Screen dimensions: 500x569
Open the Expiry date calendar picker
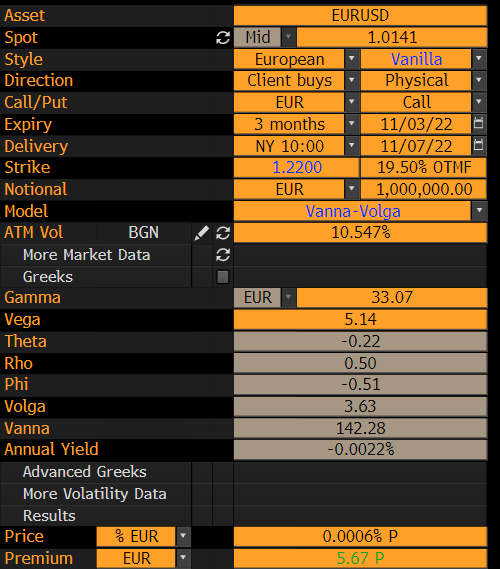[479, 124]
